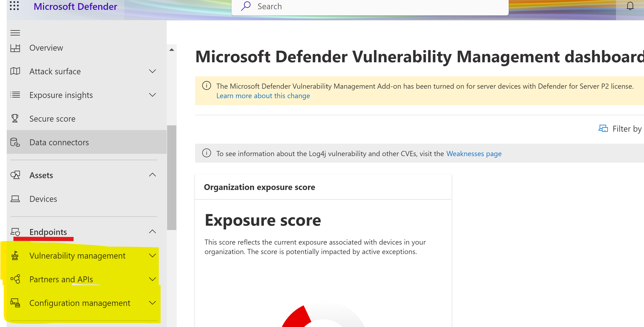
Task: Click the info icon on the Add-on banner
Action: 207,86
